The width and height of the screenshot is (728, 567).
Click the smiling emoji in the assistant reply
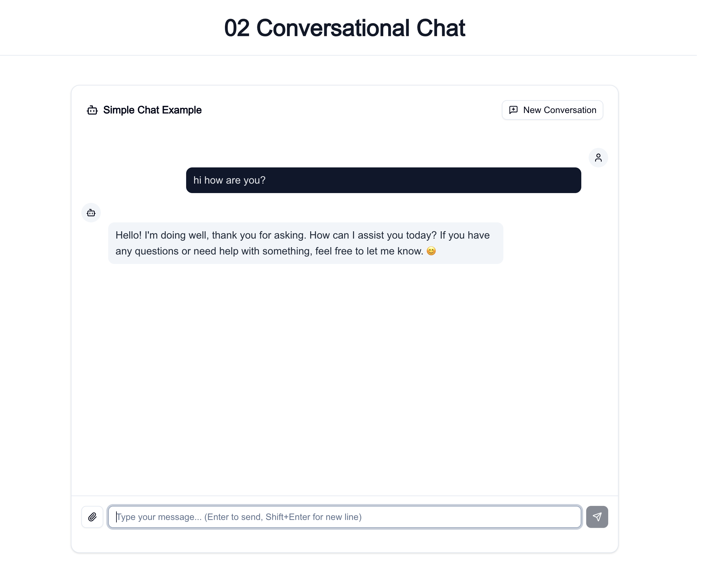[x=432, y=251]
